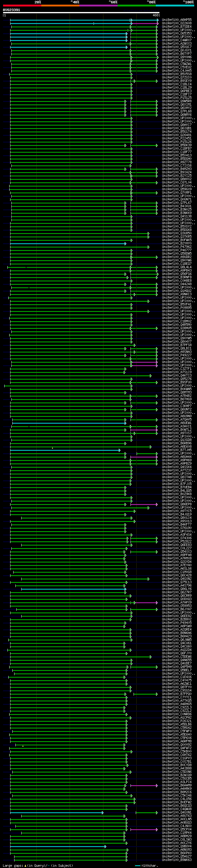Click the UniRef100_Q6NMY6 label
This screenshot has height=868, width=197.
177,115
